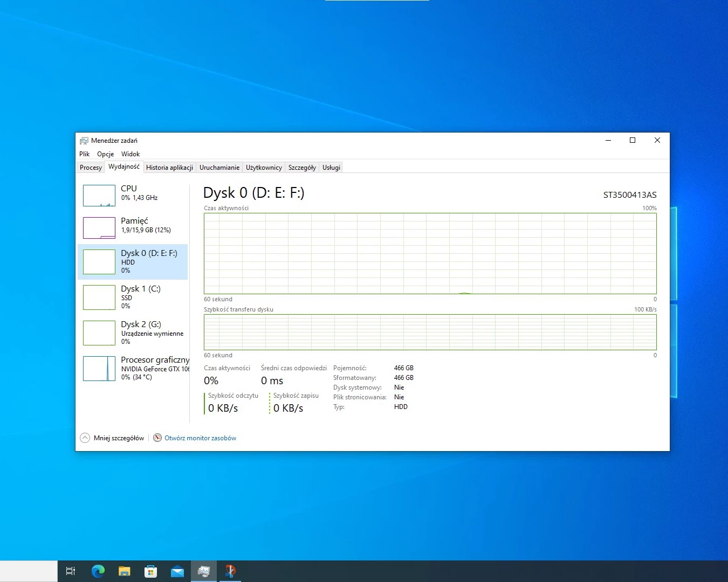Click the Task View taskbar button
The image size is (728, 582).
point(71,571)
